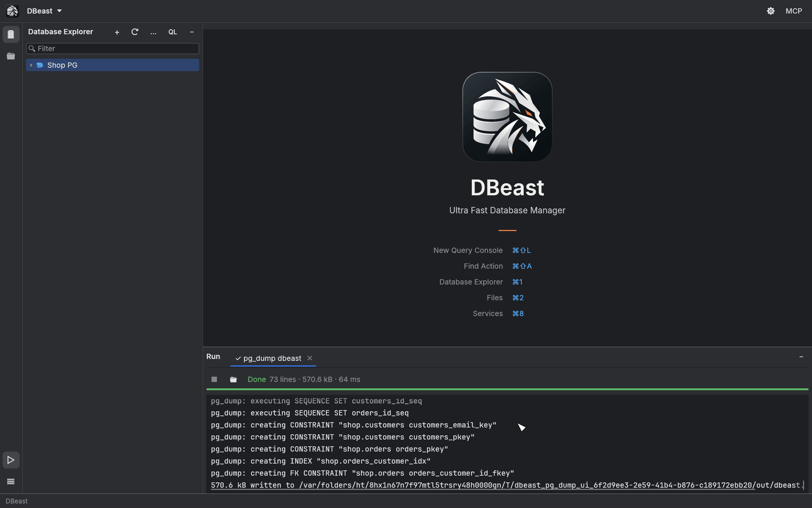
Task: Add a new connection with plus icon
Action: pos(117,32)
